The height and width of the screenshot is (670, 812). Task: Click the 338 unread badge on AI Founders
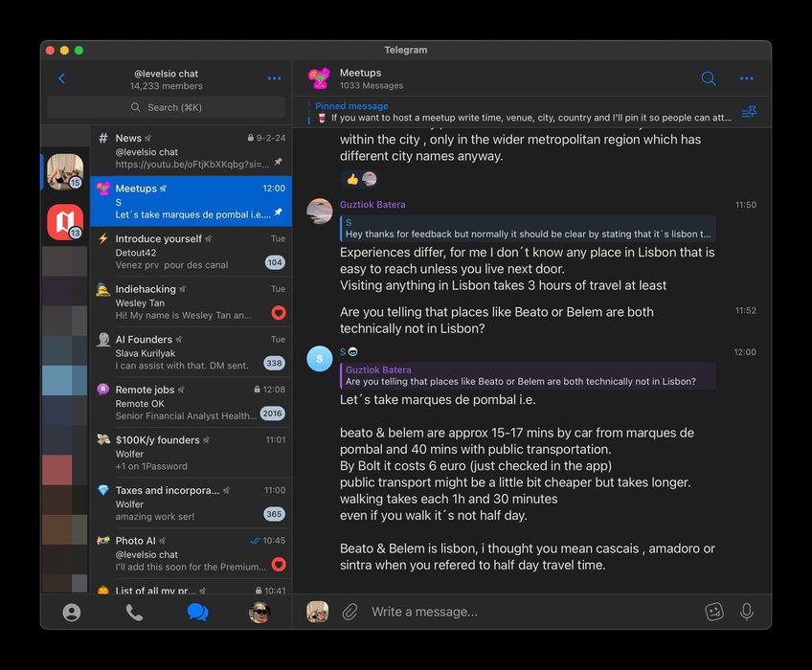274,363
